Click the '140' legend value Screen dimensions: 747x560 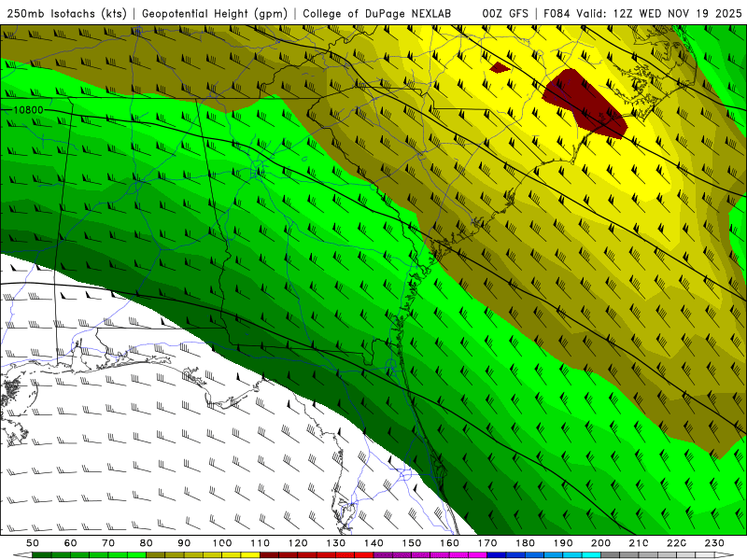[373, 543]
